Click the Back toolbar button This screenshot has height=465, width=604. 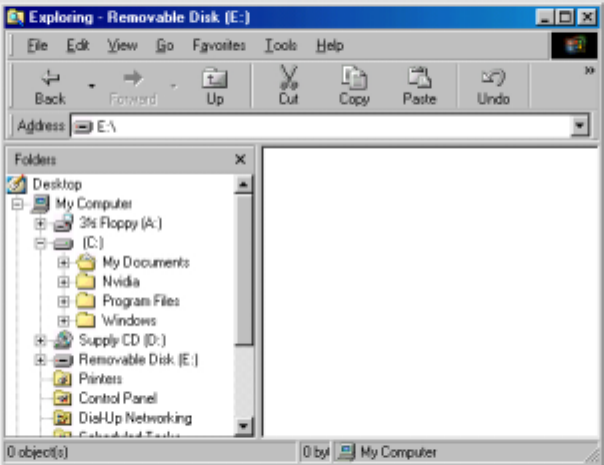pos(50,87)
